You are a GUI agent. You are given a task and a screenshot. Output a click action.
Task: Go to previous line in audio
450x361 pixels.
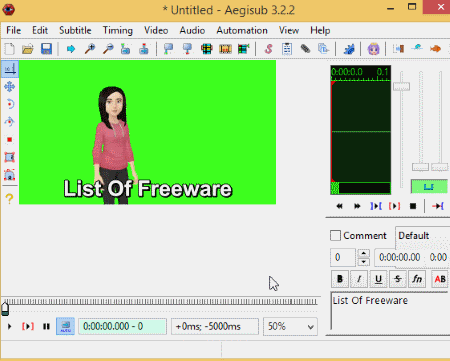click(339, 206)
